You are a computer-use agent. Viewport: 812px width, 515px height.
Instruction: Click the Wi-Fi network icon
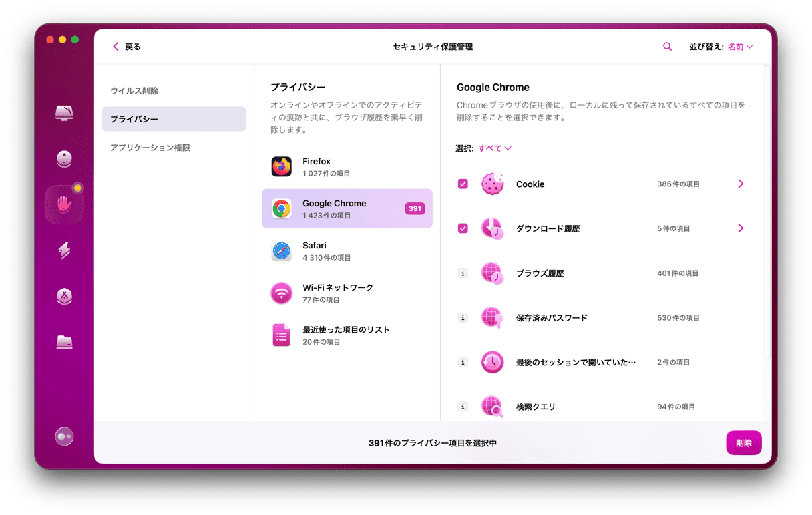(282, 293)
